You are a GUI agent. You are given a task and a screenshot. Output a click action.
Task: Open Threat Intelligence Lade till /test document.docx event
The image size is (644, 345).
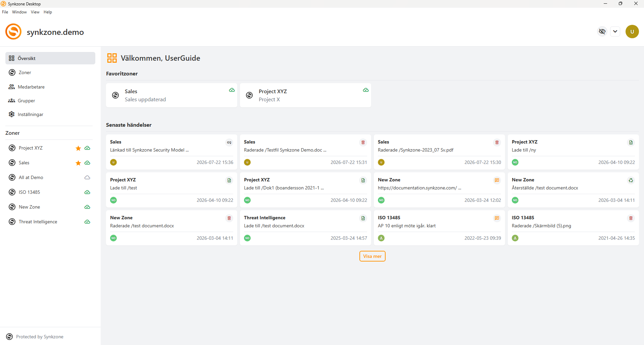[x=305, y=228]
